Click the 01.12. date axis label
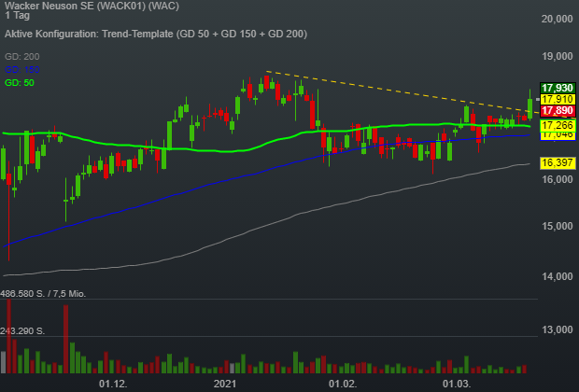579x392 pixels. tap(113, 384)
